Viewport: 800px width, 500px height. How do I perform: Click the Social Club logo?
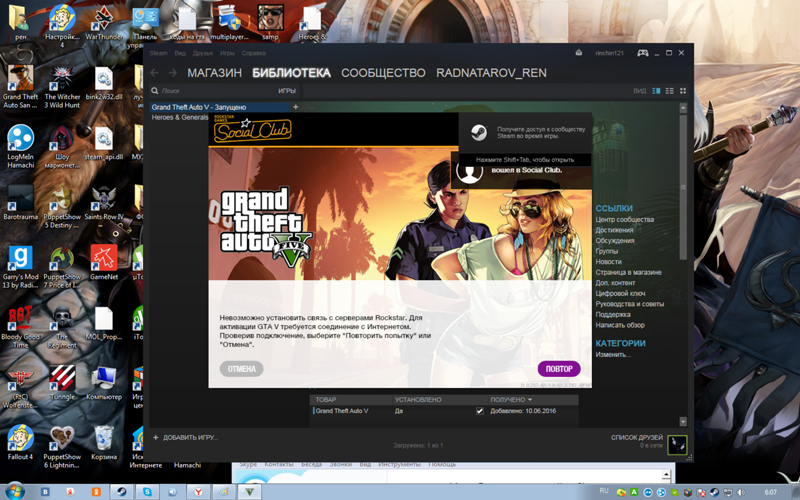pos(252,130)
